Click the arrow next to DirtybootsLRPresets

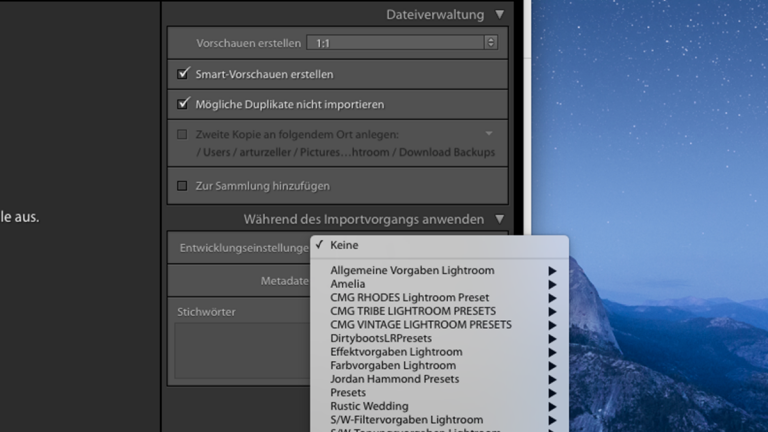point(552,339)
